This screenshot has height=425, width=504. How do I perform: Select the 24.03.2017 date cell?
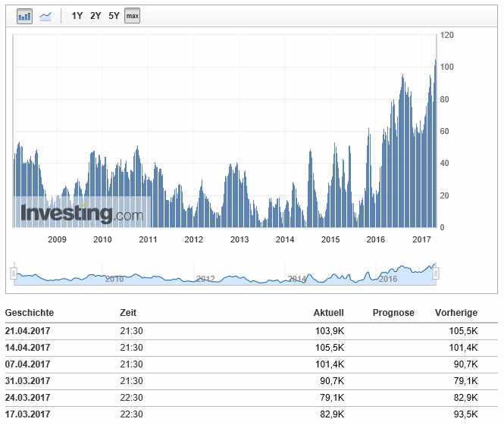pos(27,398)
